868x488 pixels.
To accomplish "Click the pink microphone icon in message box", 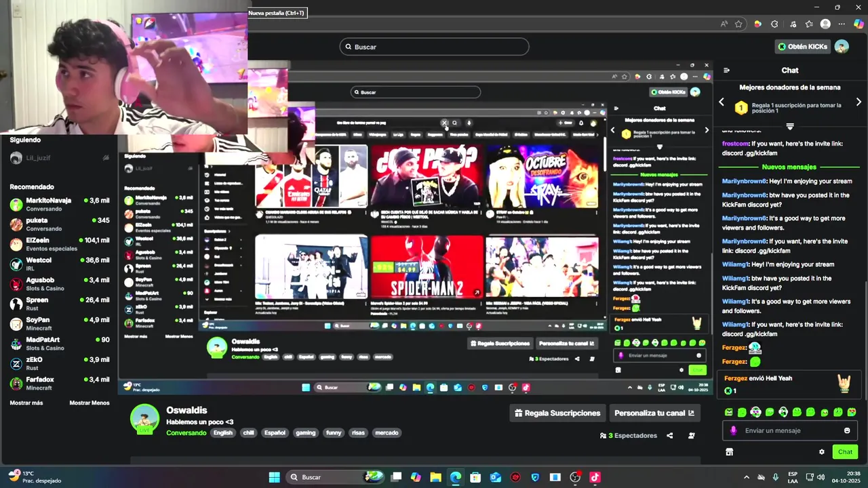I will coord(733,430).
